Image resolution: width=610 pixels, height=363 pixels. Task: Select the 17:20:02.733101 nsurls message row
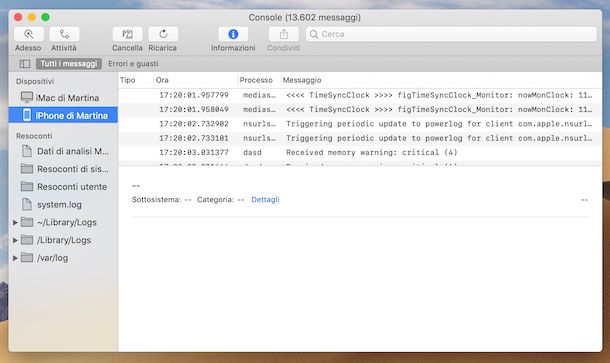click(x=360, y=138)
